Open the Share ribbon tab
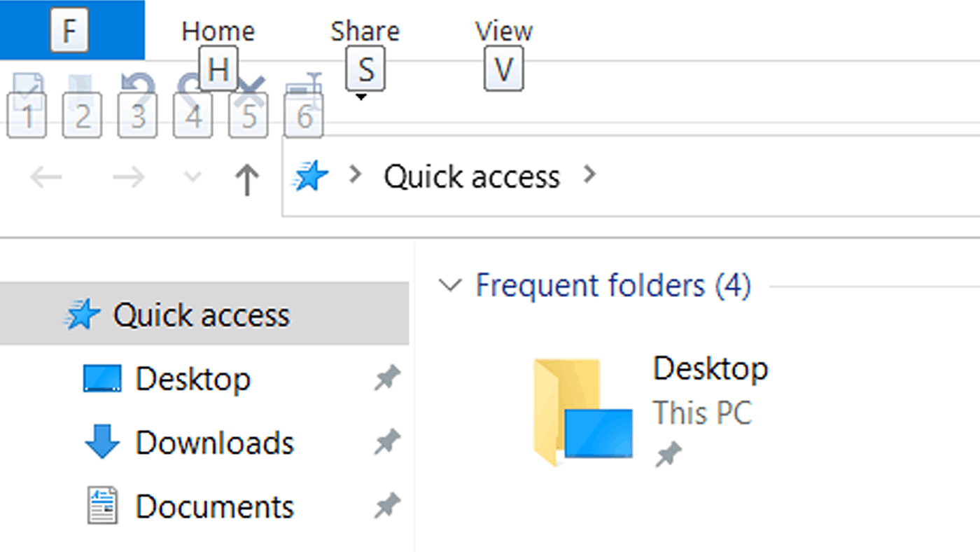This screenshot has height=552, width=980. coord(365,32)
